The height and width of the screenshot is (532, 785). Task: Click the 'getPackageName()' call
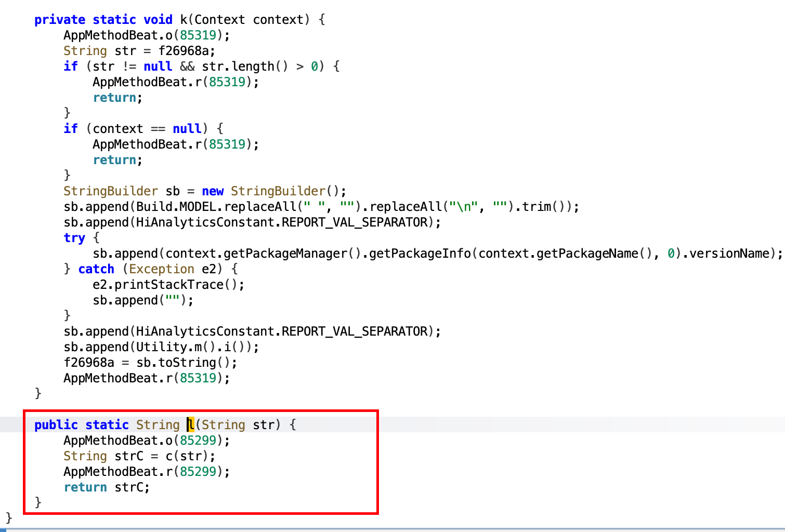coord(594,254)
